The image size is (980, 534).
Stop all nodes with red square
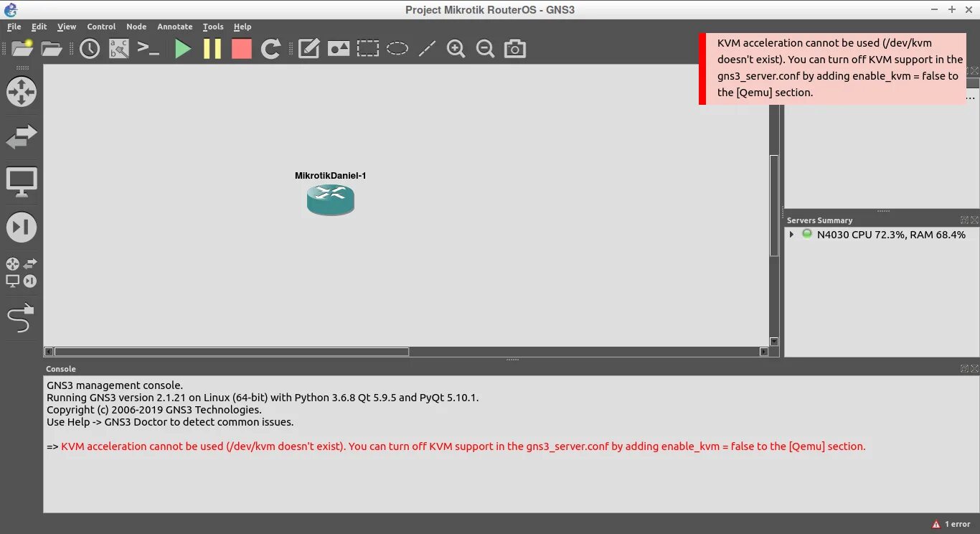[x=242, y=49]
